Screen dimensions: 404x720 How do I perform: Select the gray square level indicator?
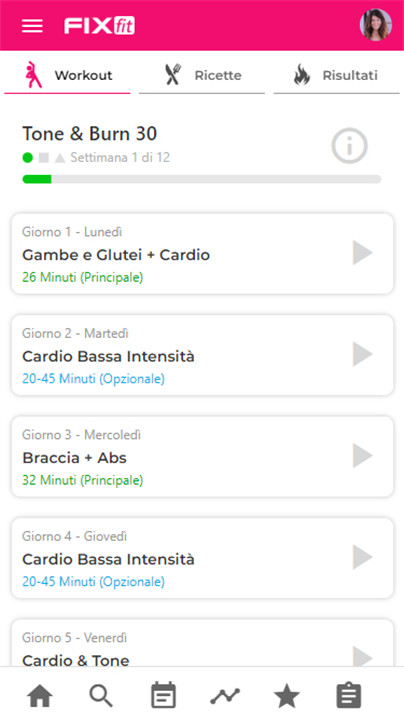[x=44, y=158]
